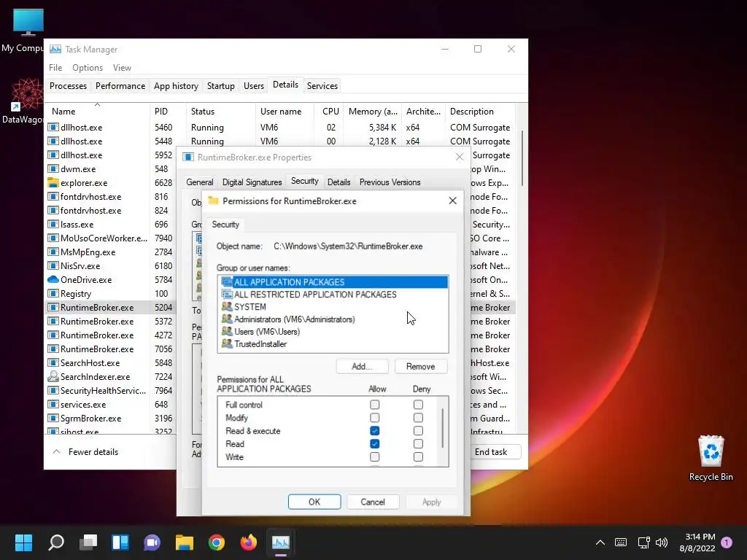The width and height of the screenshot is (747, 560).
Task: Open Digital Signatures tab in Properties
Action: click(x=252, y=182)
